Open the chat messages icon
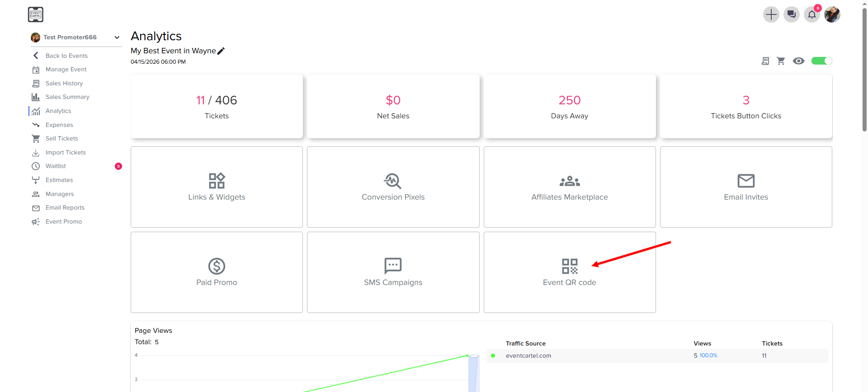The height and width of the screenshot is (392, 868). coord(791,14)
